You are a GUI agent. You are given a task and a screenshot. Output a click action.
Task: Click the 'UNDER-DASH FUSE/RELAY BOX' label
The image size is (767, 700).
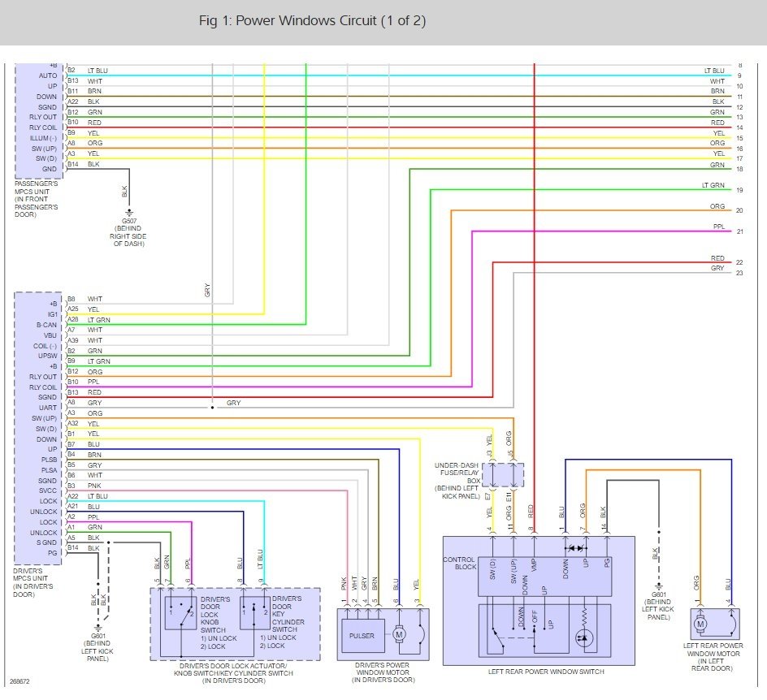(x=457, y=481)
